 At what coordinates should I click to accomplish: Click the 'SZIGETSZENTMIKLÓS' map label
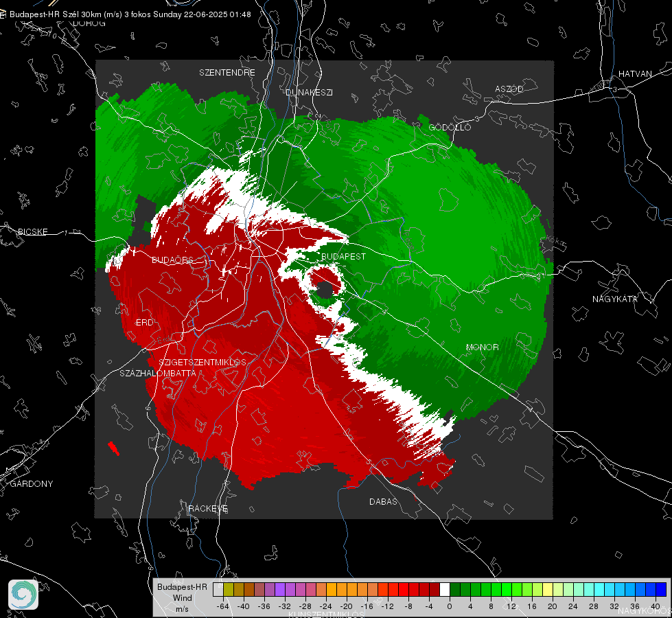[x=202, y=363]
